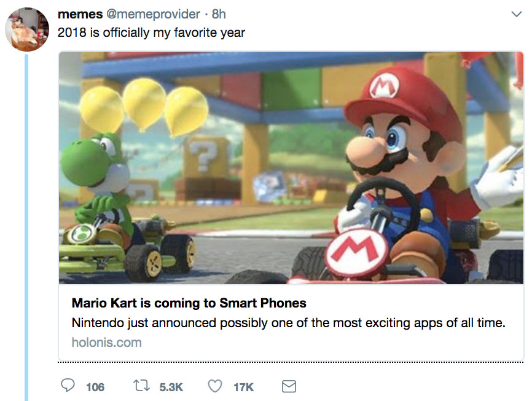This screenshot has height=401, width=532.
Task: Click the reply speech bubble icon
Action: coord(68,386)
